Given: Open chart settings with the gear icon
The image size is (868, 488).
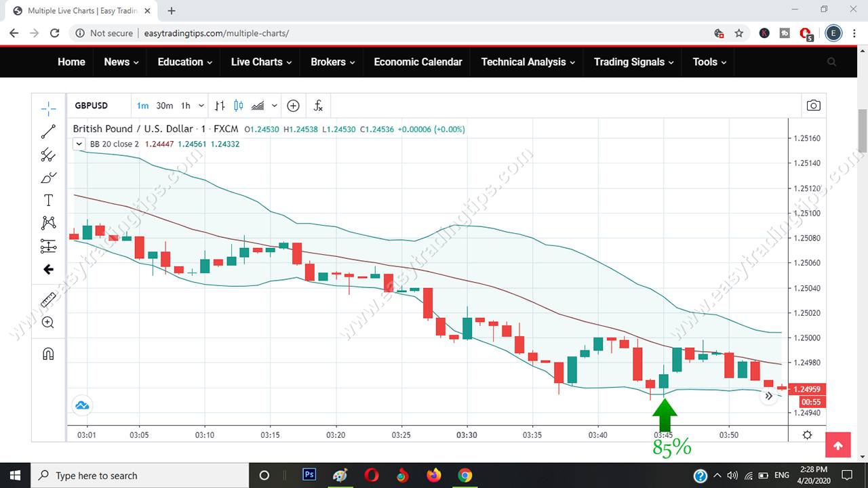Looking at the screenshot, I should tap(806, 434).
